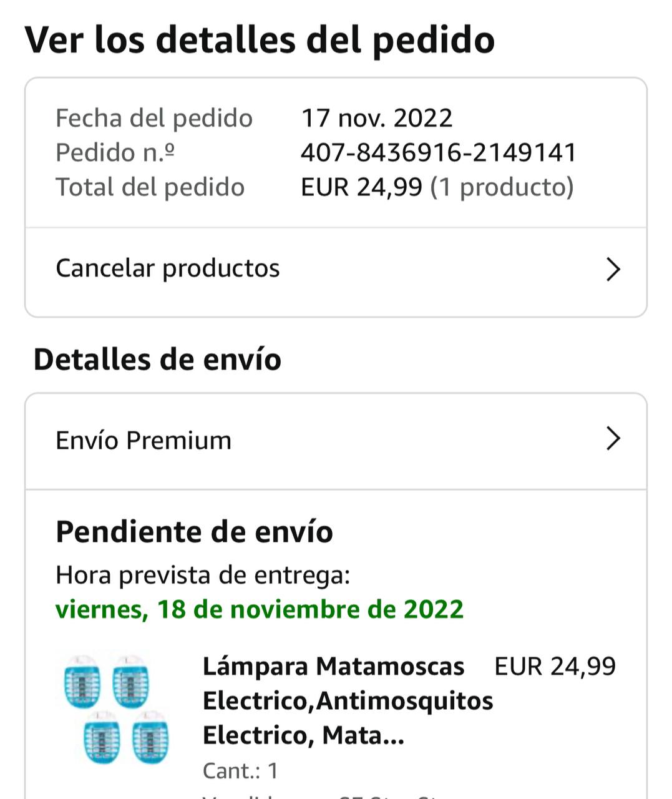Click the (1 producto) item count text
Image resolution: width=672 pixels, height=799 pixels.
coord(502,187)
